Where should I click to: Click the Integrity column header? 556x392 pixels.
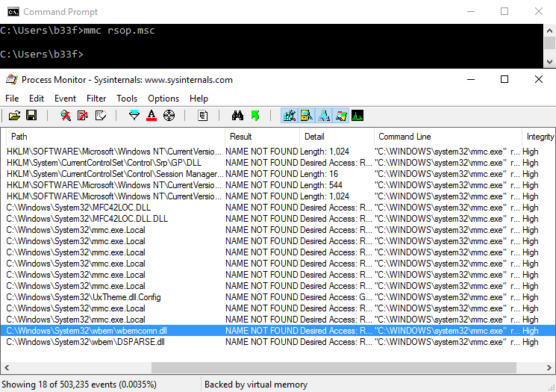click(539, 137)
